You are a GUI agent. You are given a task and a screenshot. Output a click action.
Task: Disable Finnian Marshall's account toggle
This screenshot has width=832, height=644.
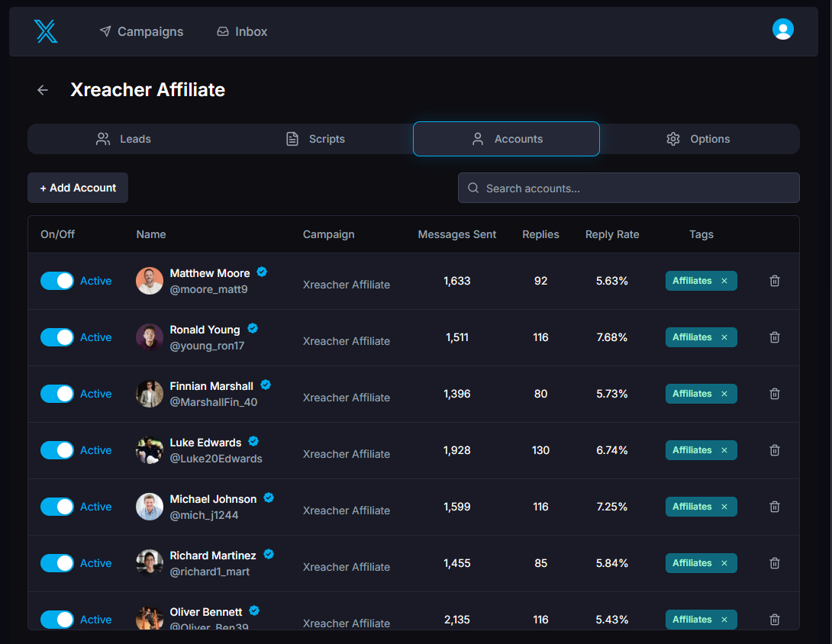pos(57,394)
